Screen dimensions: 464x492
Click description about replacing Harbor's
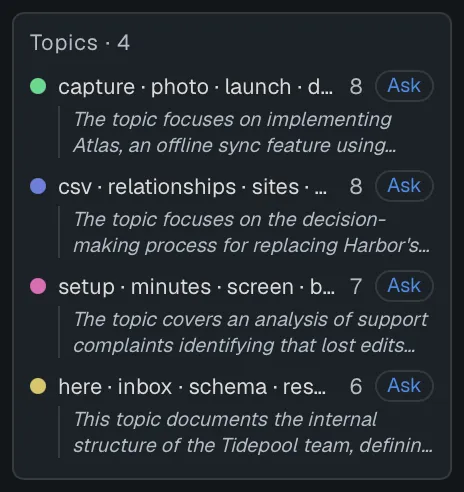click(x=251, y=232)
